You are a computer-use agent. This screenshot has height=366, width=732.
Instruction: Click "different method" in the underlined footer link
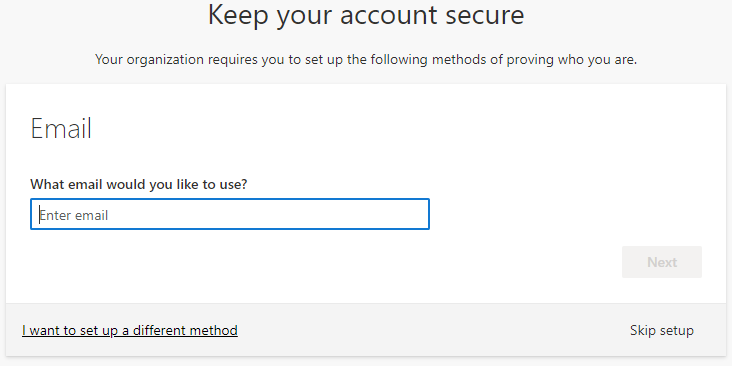coord(185,331)
